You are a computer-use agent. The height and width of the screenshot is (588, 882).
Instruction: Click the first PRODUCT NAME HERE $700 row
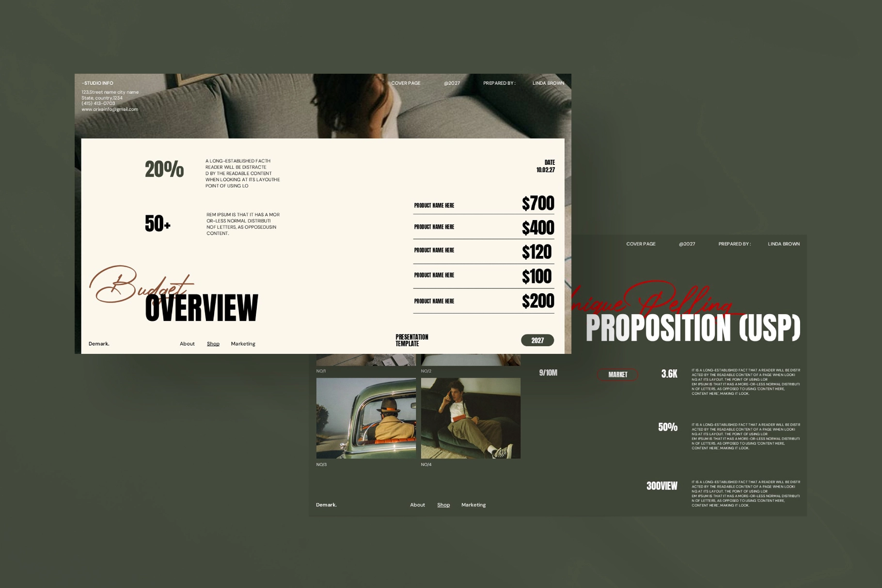483,204
